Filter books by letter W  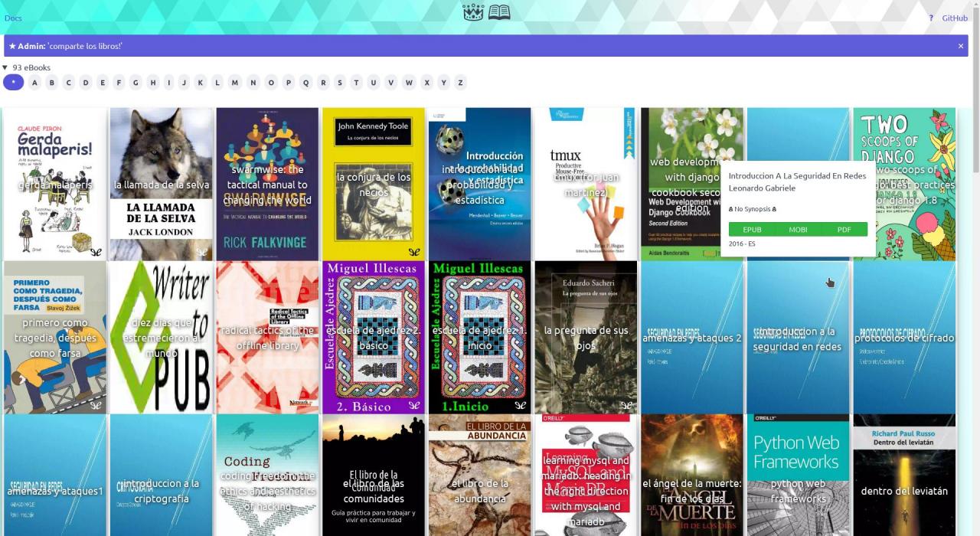pyautogui.click(x=409, y=83)
